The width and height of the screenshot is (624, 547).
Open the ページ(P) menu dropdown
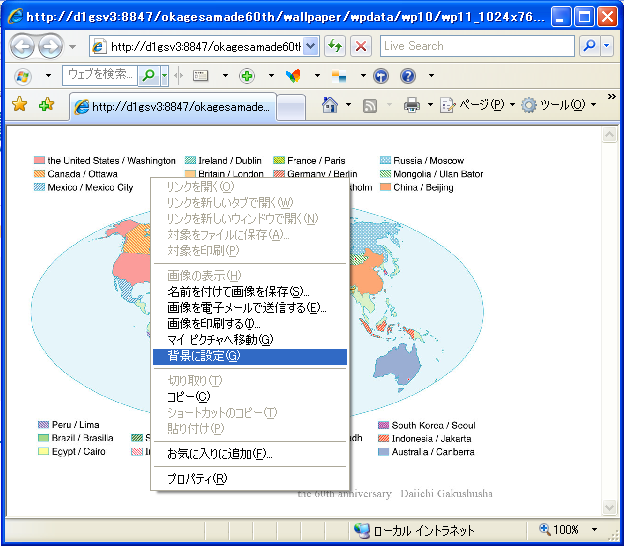(478, 105)
